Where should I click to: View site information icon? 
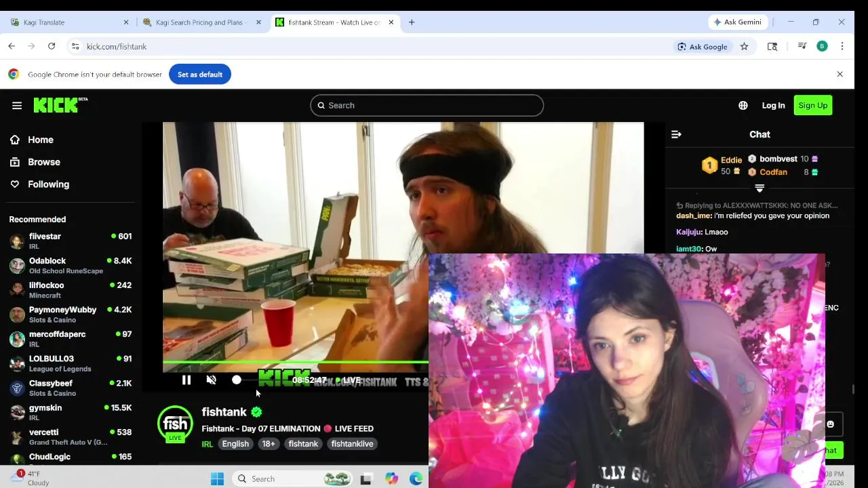coord(75,46)
